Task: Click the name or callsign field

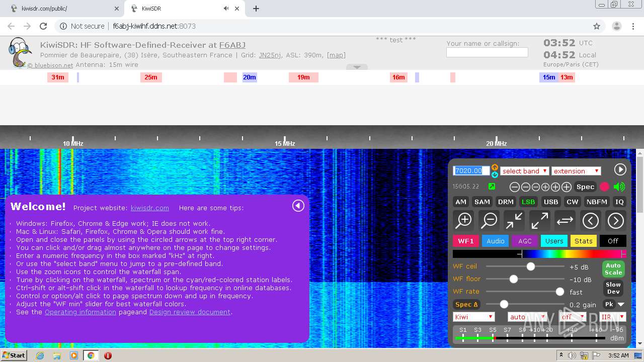Action: pyautogui.click(x=487, y=52)
